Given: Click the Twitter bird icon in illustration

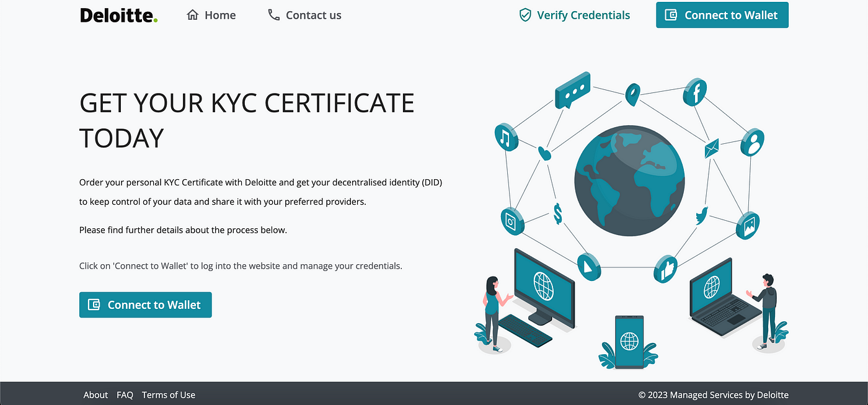Looking at the screenshot, I should (x=702, y=215).
